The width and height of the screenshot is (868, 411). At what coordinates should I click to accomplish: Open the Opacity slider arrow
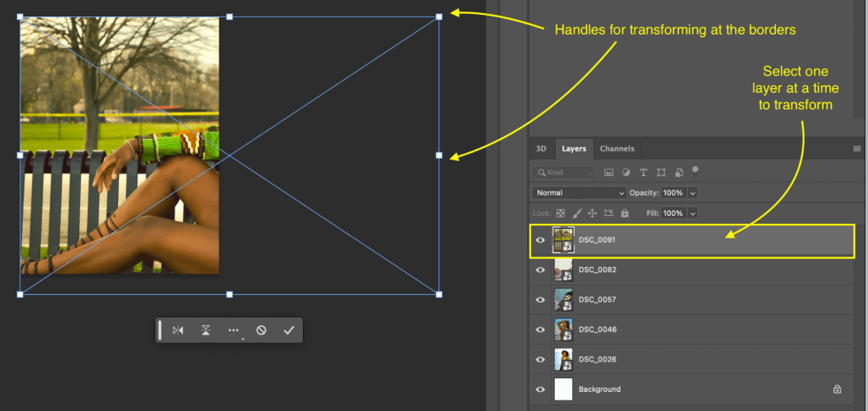click(693, 193)
